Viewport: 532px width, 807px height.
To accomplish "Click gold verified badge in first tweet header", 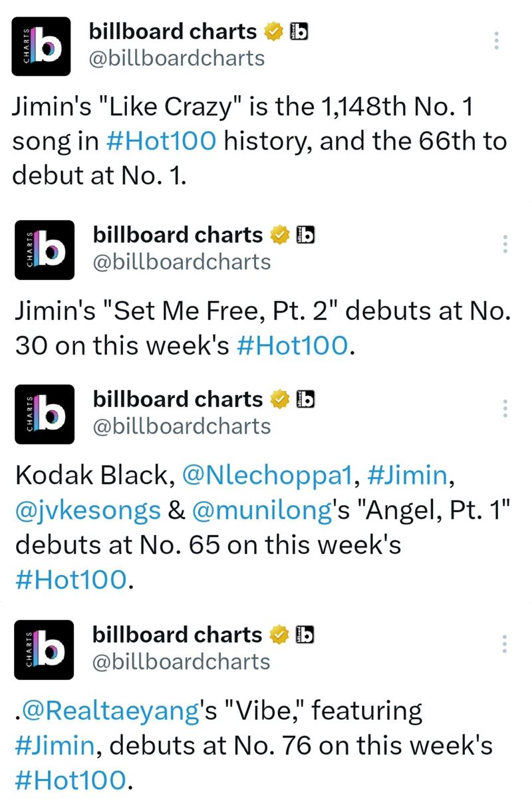I will (273, 31).
